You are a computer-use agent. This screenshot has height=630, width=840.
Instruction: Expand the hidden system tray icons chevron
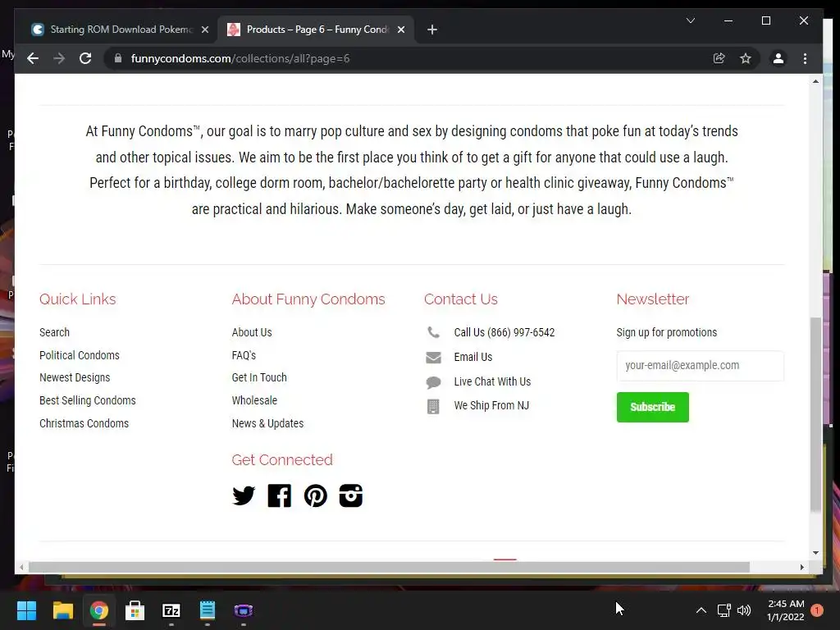click(701, 610)
